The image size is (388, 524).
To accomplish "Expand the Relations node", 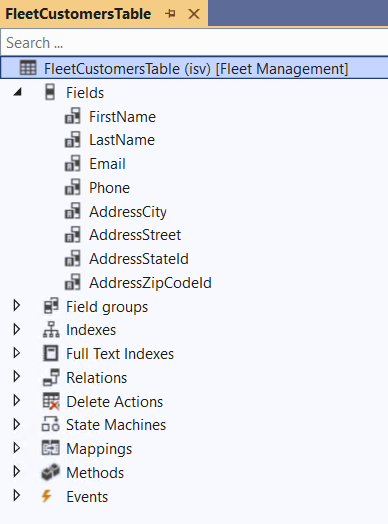I will (17, 377).
